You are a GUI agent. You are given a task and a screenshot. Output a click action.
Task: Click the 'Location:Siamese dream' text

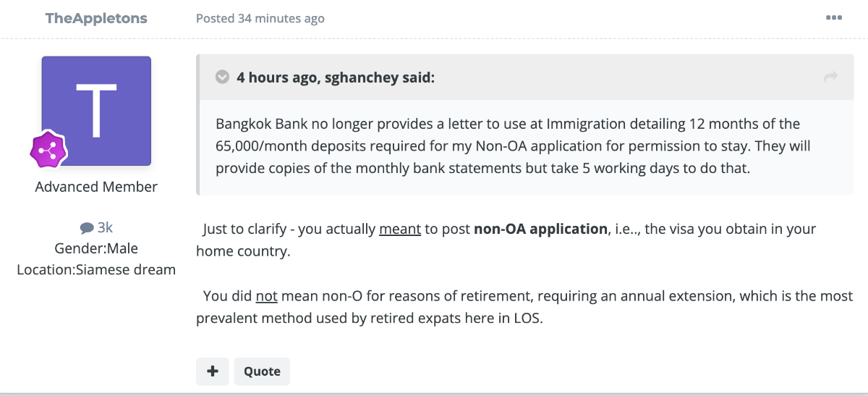click(96, 269)
